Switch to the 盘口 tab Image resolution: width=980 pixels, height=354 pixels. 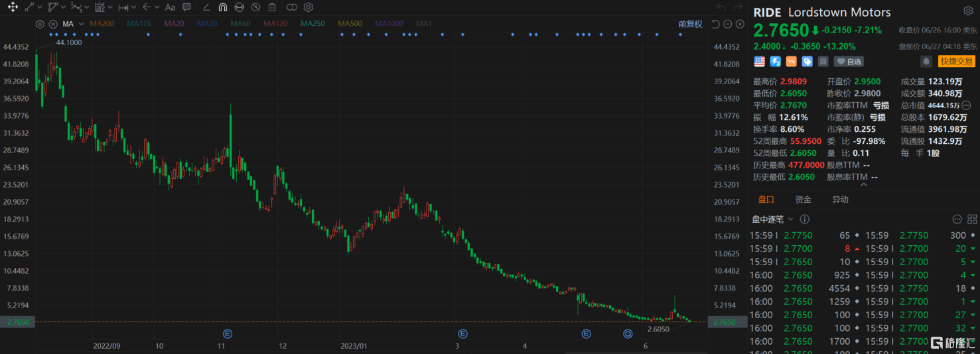pyautogui.click(x=766, y=200)
